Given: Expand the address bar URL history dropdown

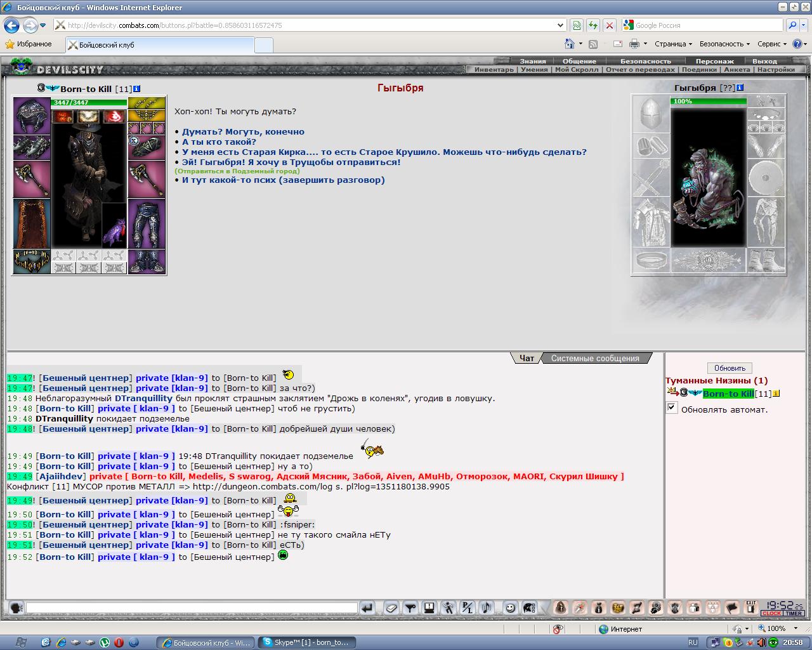Looking at the screenshot, I should 560,25.
